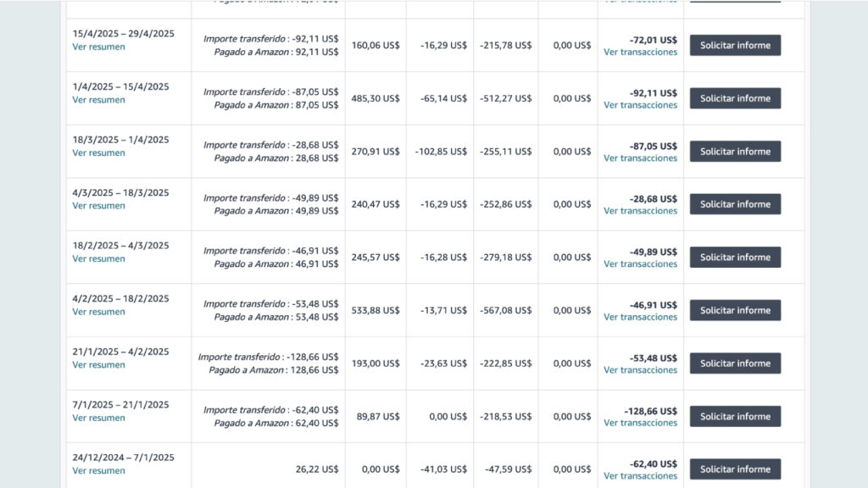Click Solicitar informe for 4/2/2025 – 18/2/2025

coord(735,310)
